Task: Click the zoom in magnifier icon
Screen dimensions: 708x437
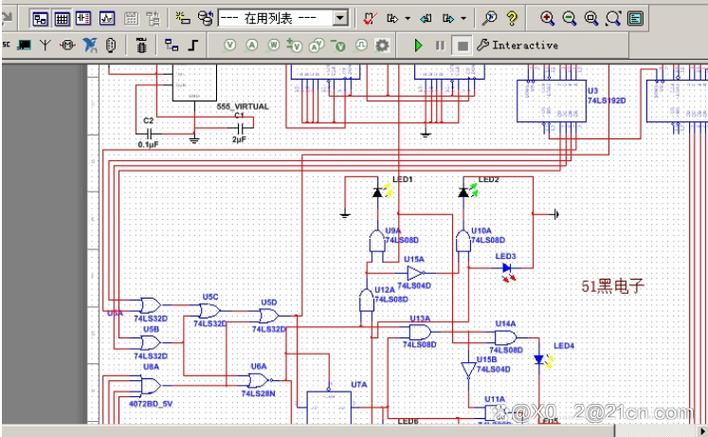Action: [x=547, y=18]
